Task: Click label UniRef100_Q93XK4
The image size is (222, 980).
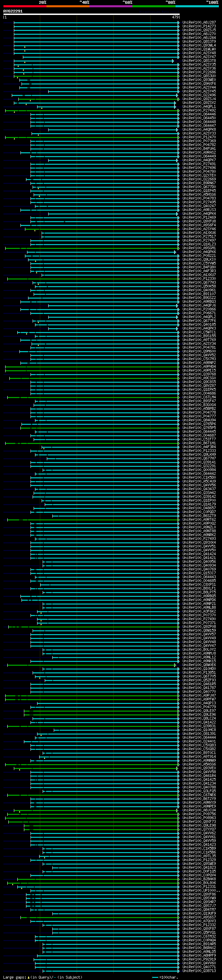Action: pyautogui.click(x=199, y=543)
